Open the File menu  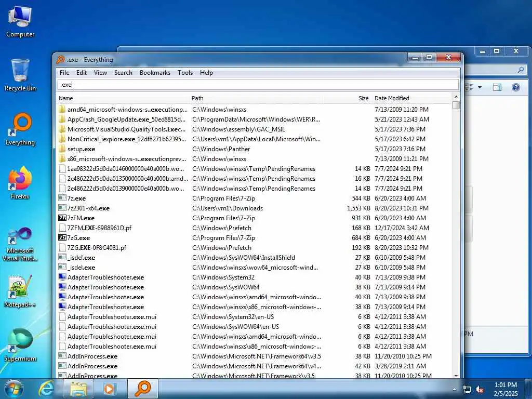[x=64, y=73]
